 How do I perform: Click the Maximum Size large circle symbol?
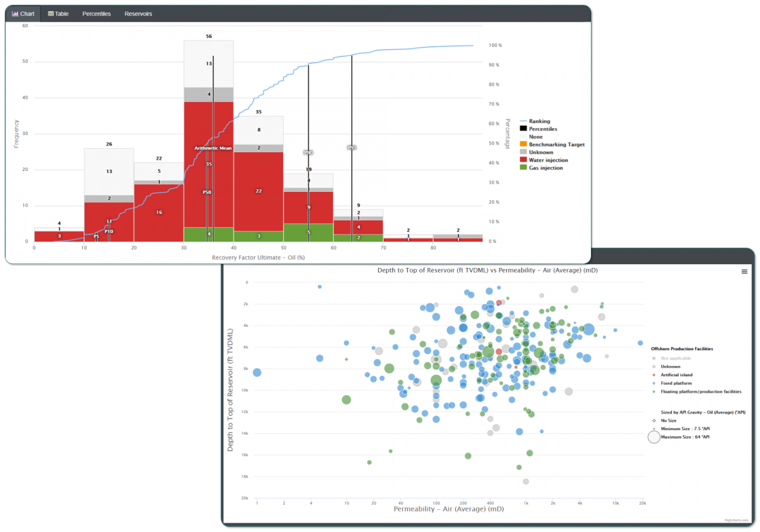pyautogui.click(x=654, y=437)
